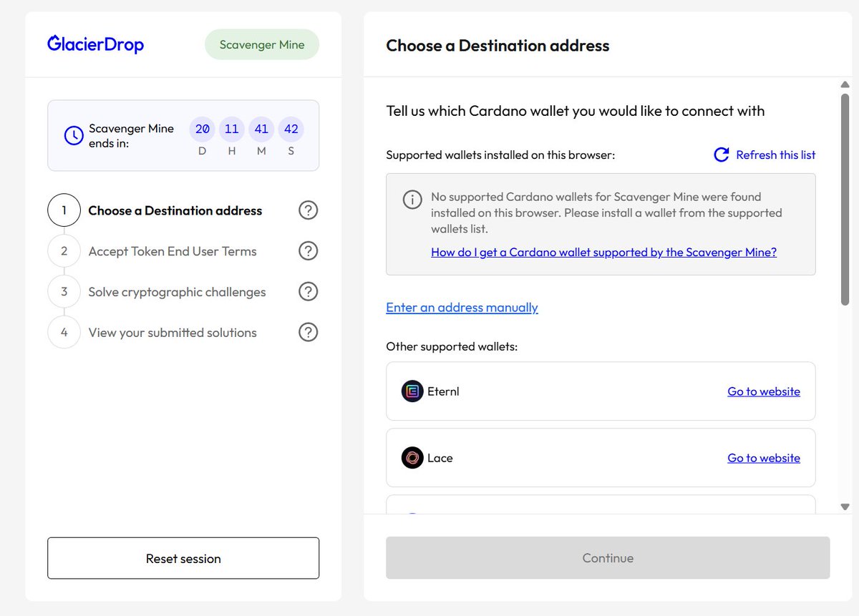
Task: Click the seconds counter showing 42
Action: (x=291, y=129)
